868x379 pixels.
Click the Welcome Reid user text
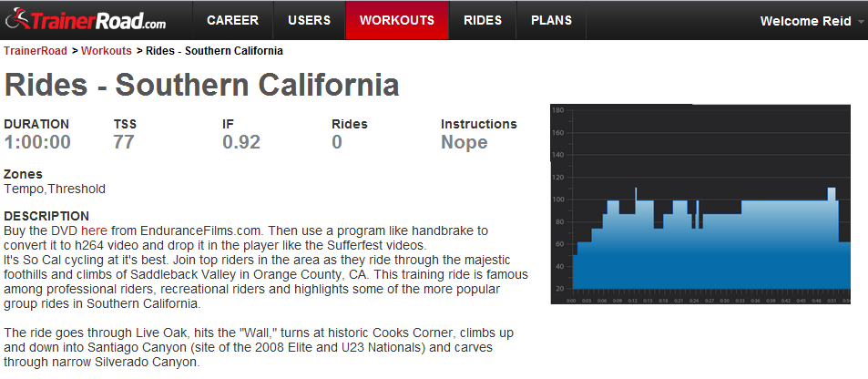coord(805,21)
